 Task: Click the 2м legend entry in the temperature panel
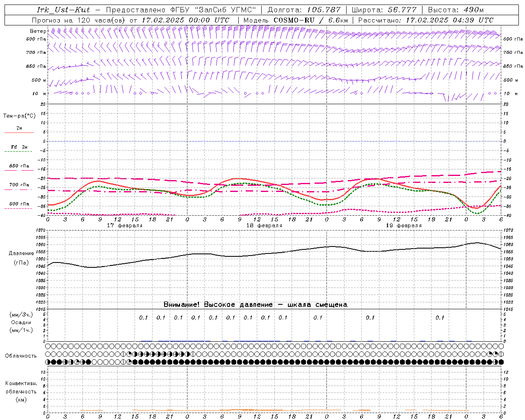click(19, 128)
